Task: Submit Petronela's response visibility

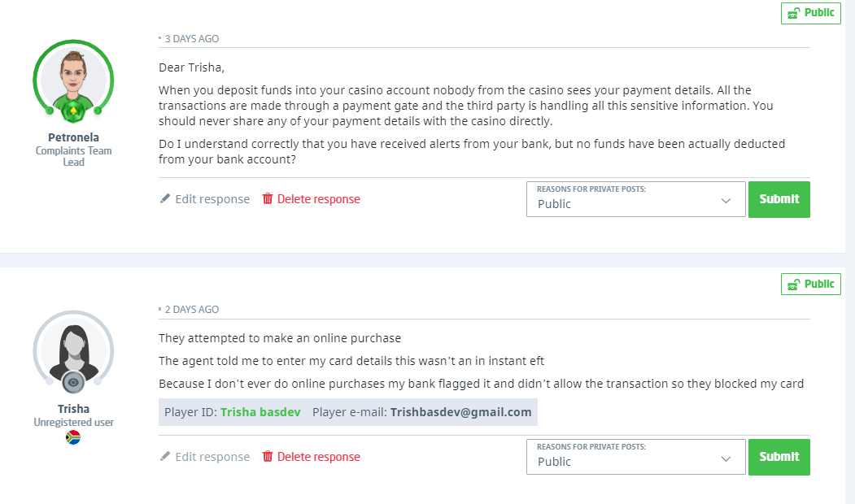Action: [779, 199]
